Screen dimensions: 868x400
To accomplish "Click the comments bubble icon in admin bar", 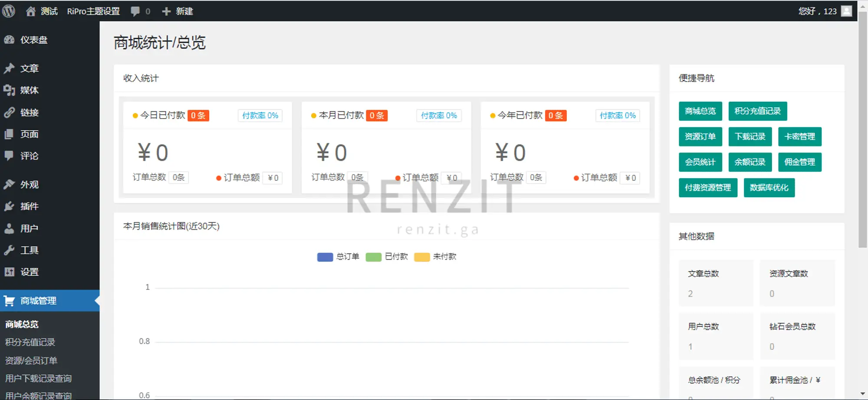I will 135,11.
